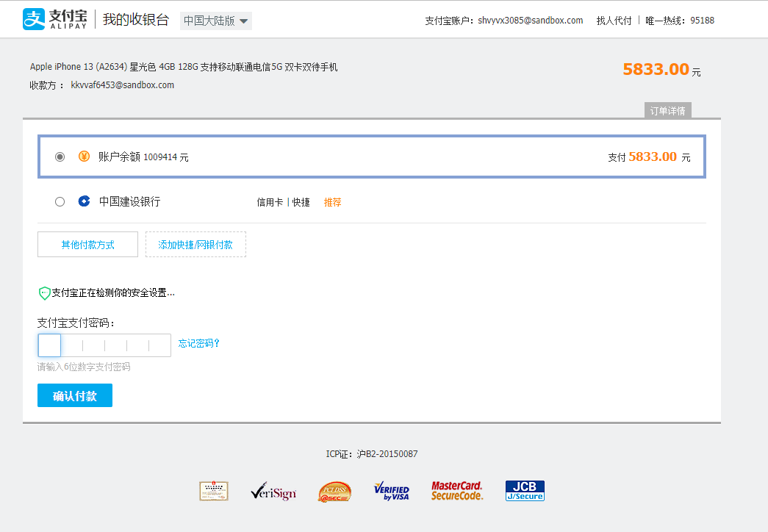Viewport: 768px width, 532px height.
Task: Click the MasterCard SecureCode badge
Action: pos(457,491)
